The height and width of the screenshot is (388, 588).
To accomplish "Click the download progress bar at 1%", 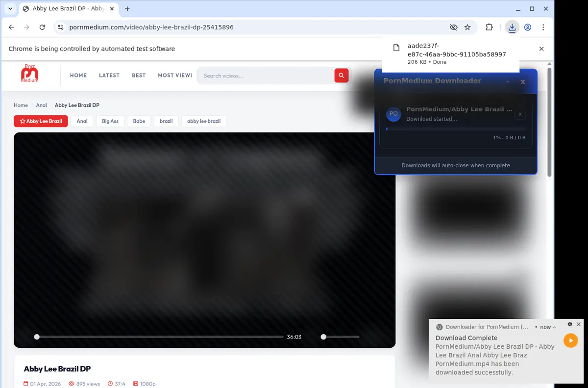I will click(x=456, y=129).
